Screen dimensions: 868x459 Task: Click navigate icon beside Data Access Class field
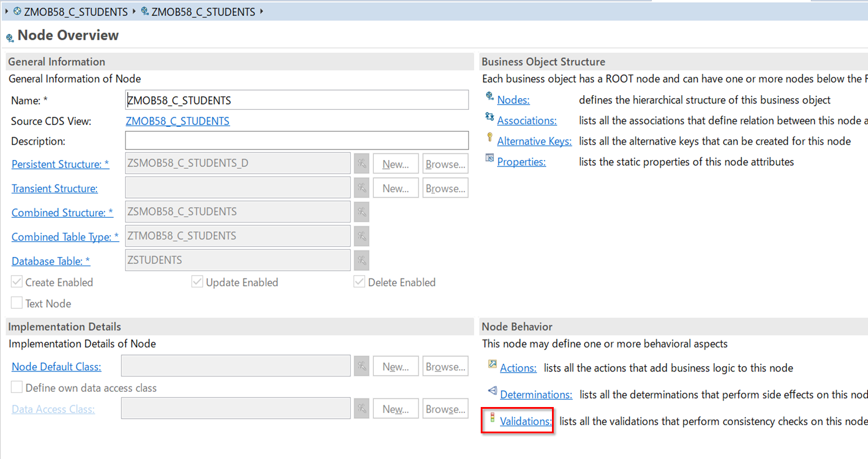[362, 409]
